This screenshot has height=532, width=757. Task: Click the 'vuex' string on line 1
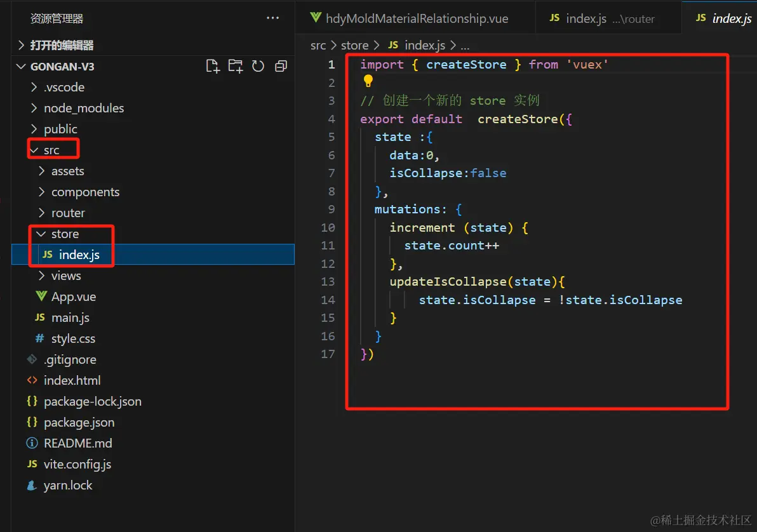(x=587, y=65)
